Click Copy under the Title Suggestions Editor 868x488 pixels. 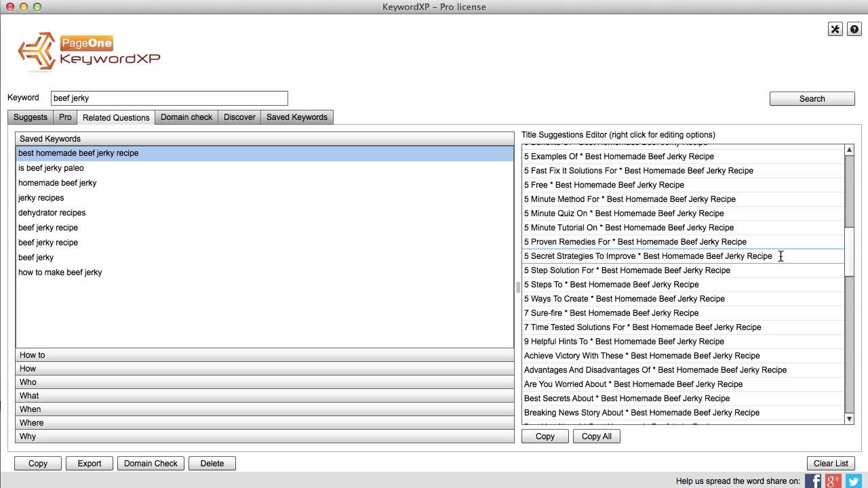click(545, 436)
